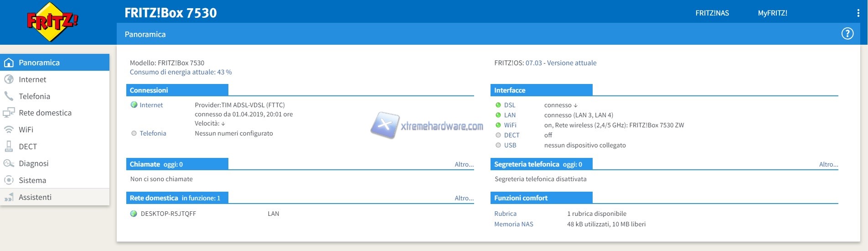Open Altro link in Segreteria telefonica
This screenshot has width=868, height=251.
[828, 164]
